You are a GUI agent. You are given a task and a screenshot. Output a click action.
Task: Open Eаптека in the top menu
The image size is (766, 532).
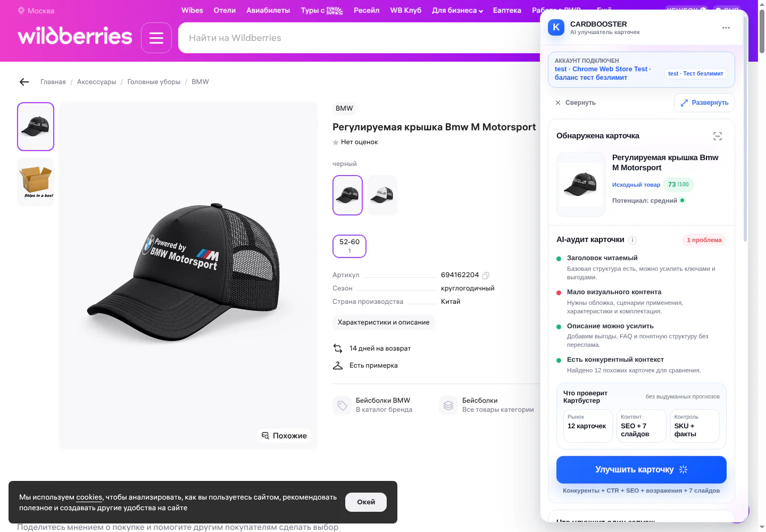pos(507,11)
